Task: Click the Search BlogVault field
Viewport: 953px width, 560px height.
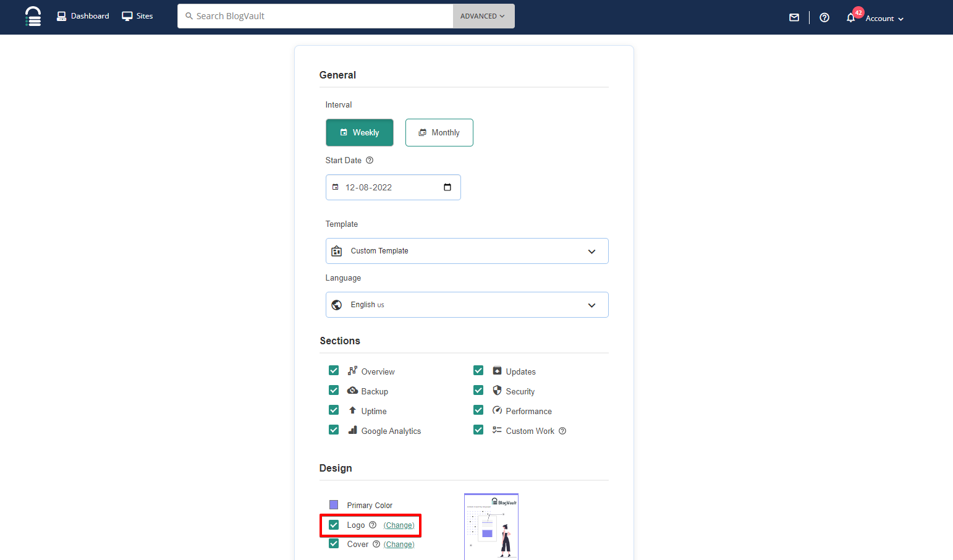Action: [315, 16]
